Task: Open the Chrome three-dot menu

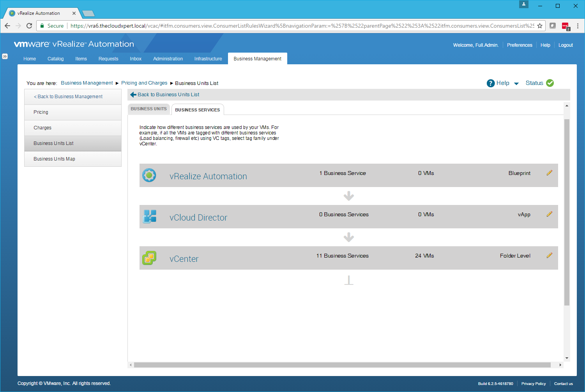Action: coord(578,26)
